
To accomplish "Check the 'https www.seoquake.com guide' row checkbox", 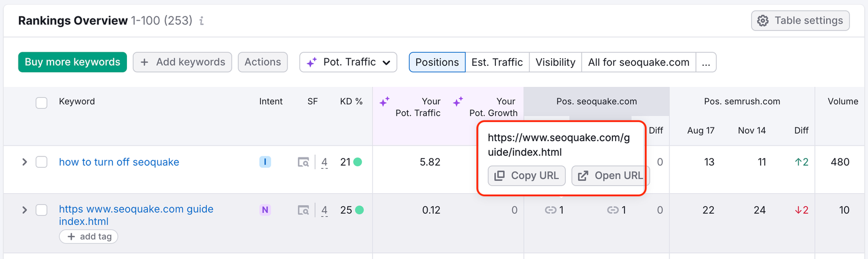I will (41, 210).
